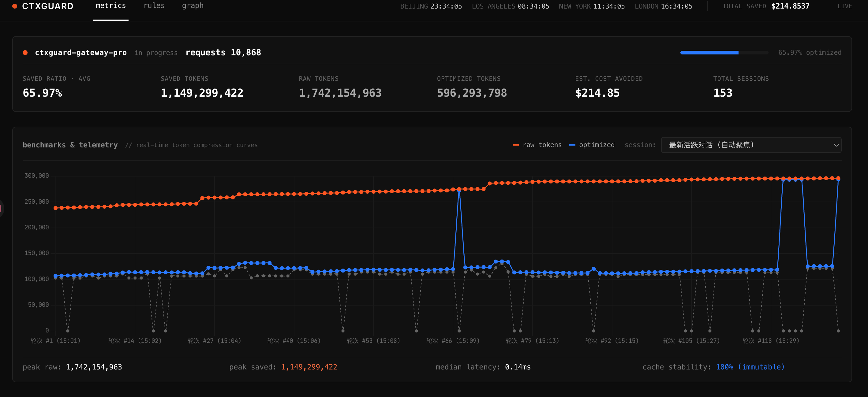
Task: Click the benchmarks & telemetry heading
Action: tap(70, 145)
